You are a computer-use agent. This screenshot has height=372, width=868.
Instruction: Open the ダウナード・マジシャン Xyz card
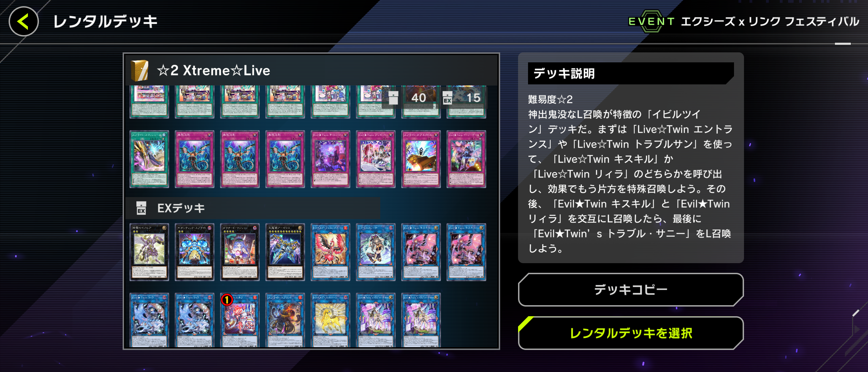pos(240,252)
